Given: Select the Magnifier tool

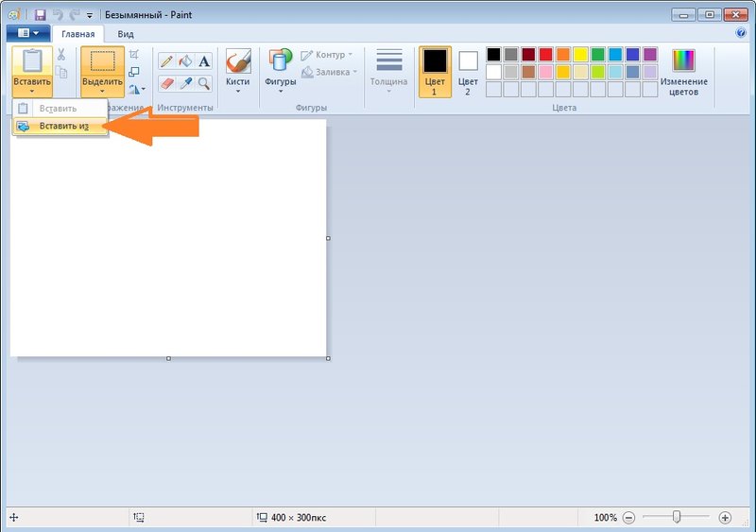Looking at the screenshot, I should [x=204, y=83].
